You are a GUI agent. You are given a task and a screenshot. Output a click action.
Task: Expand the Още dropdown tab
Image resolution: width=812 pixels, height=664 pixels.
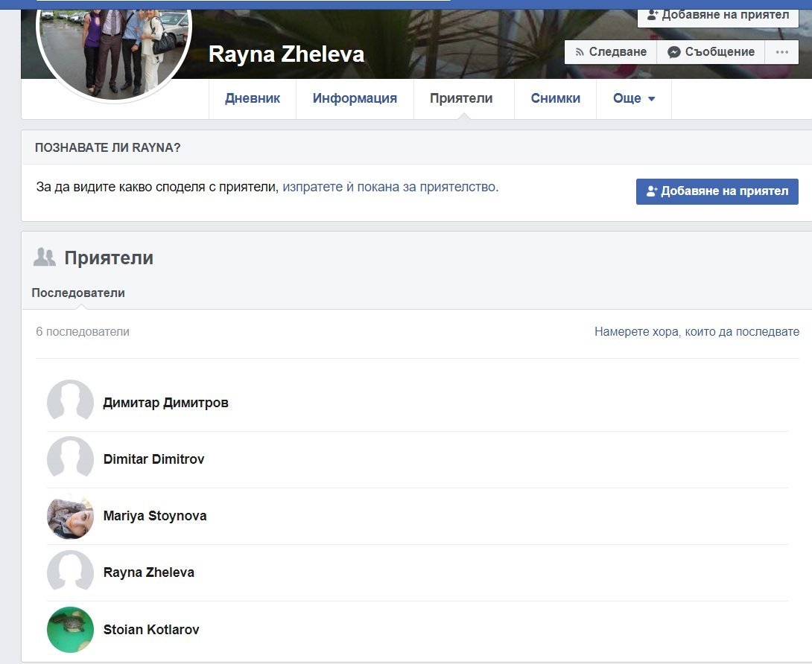click(634, 98)
